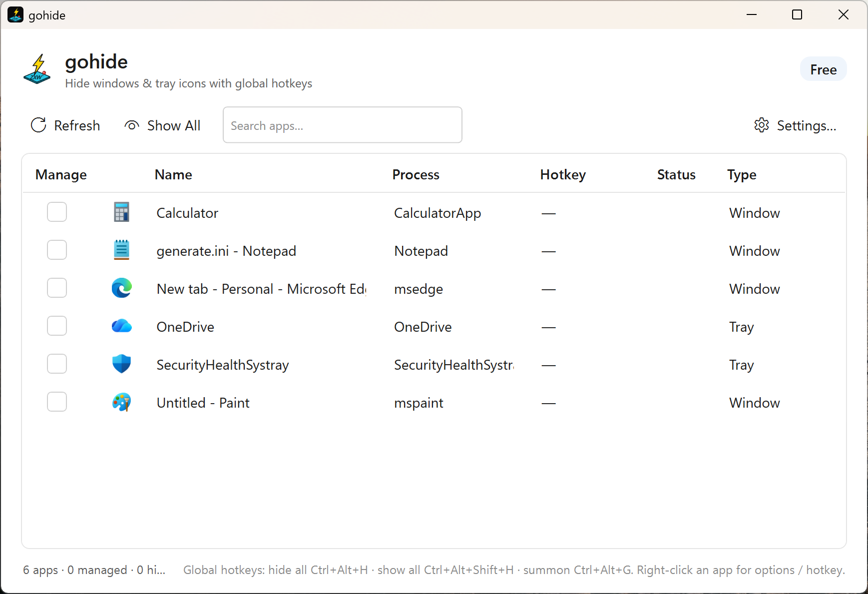
Task: Click the hotkey dash for Calculator
Action: point(548,213)
